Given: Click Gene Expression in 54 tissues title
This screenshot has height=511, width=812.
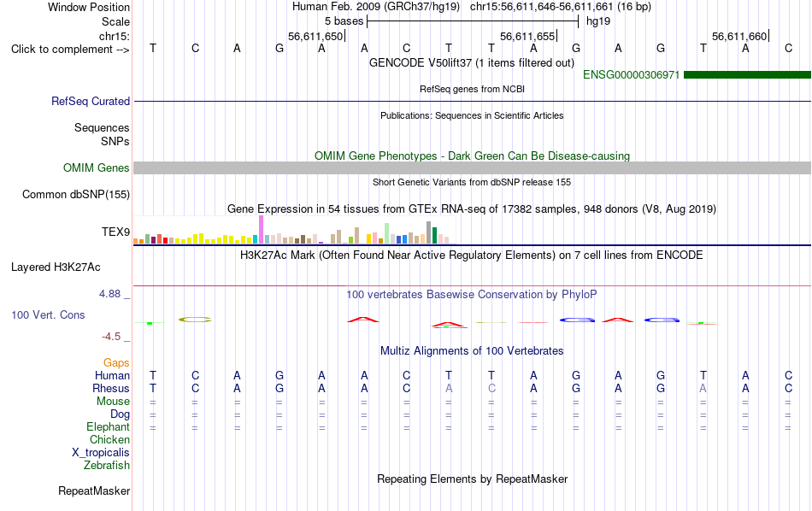Looking at the screenshot, I should [x=472, y=209].
